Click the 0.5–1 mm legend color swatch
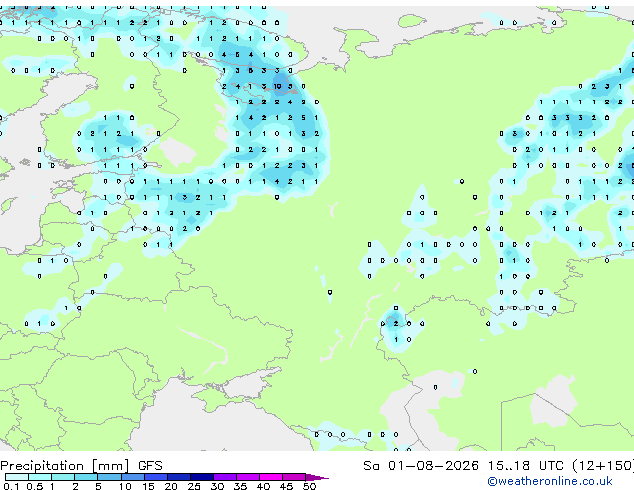 (40, 477)
